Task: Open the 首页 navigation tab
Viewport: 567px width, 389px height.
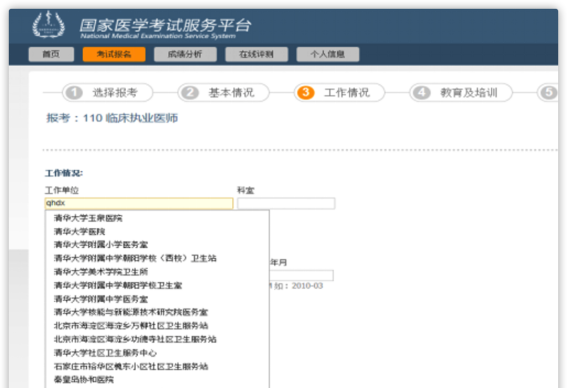Action: coord(51,54)
